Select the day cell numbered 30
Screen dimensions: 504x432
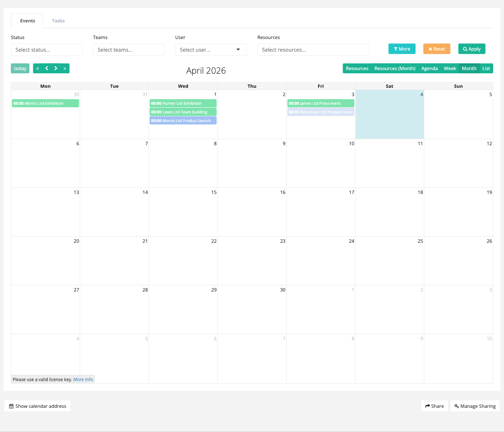(252, 310)
